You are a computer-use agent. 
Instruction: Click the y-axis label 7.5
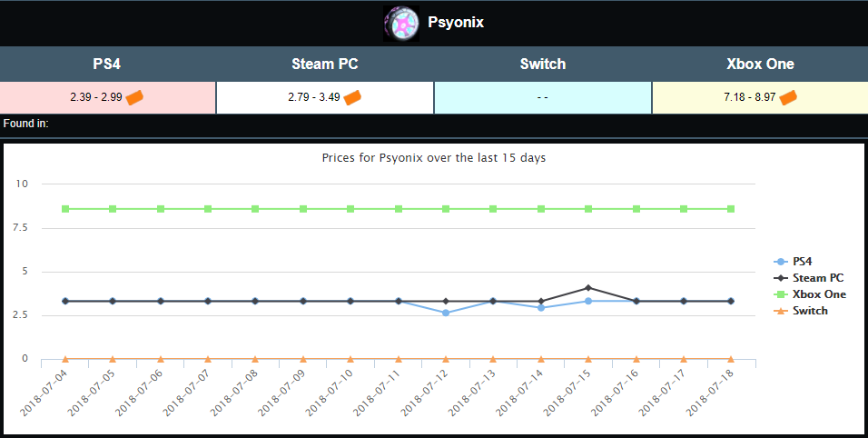pos(20,227)
